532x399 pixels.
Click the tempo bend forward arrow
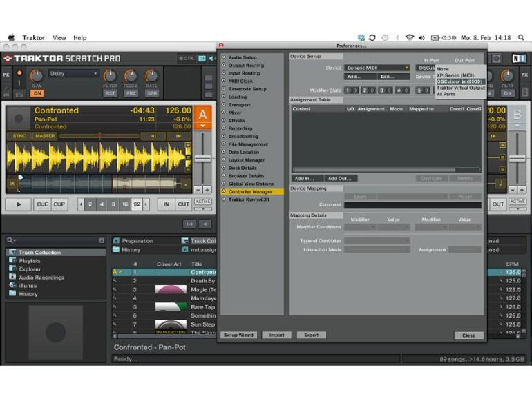click(x=178, y=136)
